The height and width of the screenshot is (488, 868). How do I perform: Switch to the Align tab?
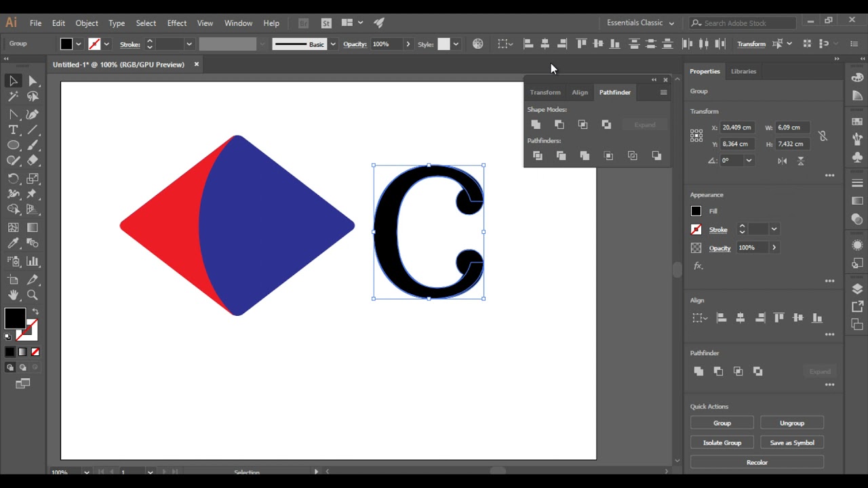[x=580, y=92]
